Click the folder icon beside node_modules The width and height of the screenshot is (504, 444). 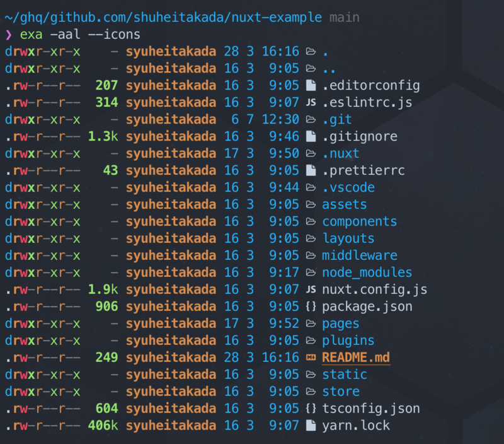pyautogui.click(x=311, y=273)
